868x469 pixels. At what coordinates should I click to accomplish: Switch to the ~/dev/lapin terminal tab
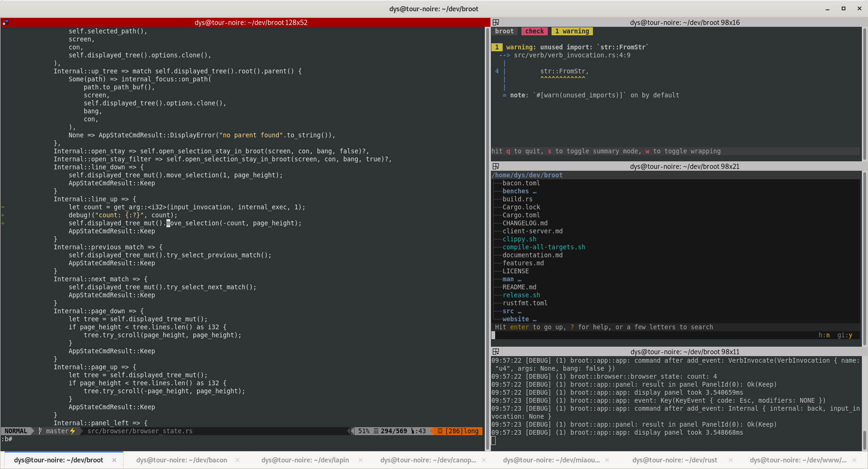pos(305,460)
